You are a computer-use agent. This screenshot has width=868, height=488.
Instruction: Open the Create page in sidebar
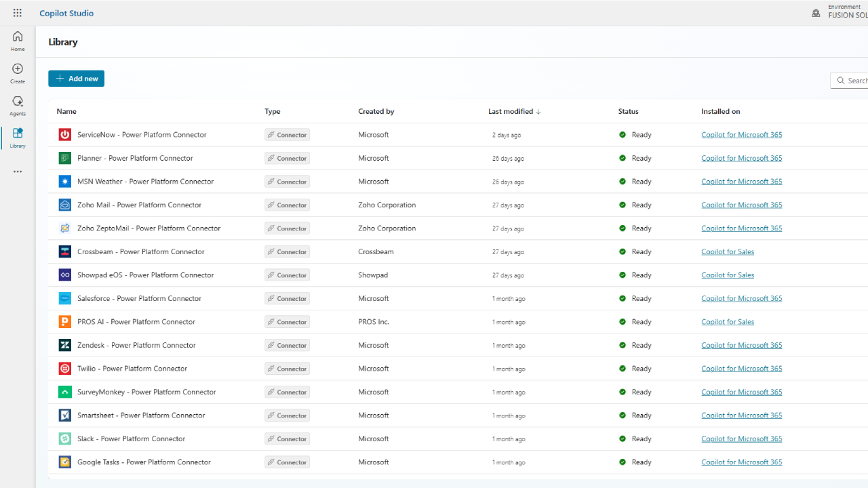click(18, 73)
